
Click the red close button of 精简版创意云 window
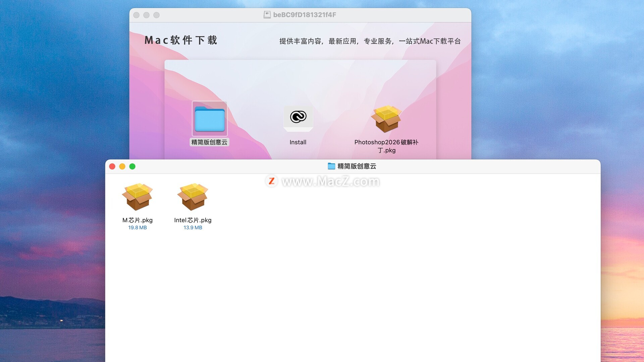(x=112, y=167)
